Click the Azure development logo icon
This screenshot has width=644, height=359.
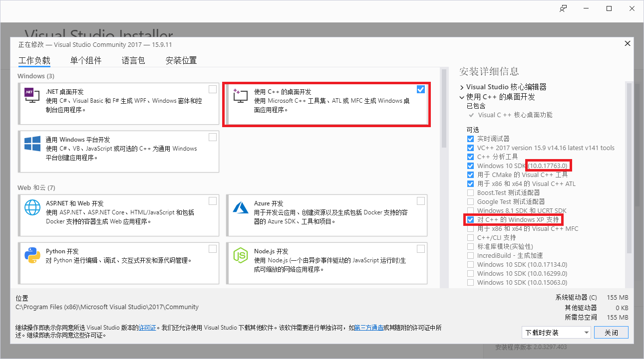[x=241, y=207]
